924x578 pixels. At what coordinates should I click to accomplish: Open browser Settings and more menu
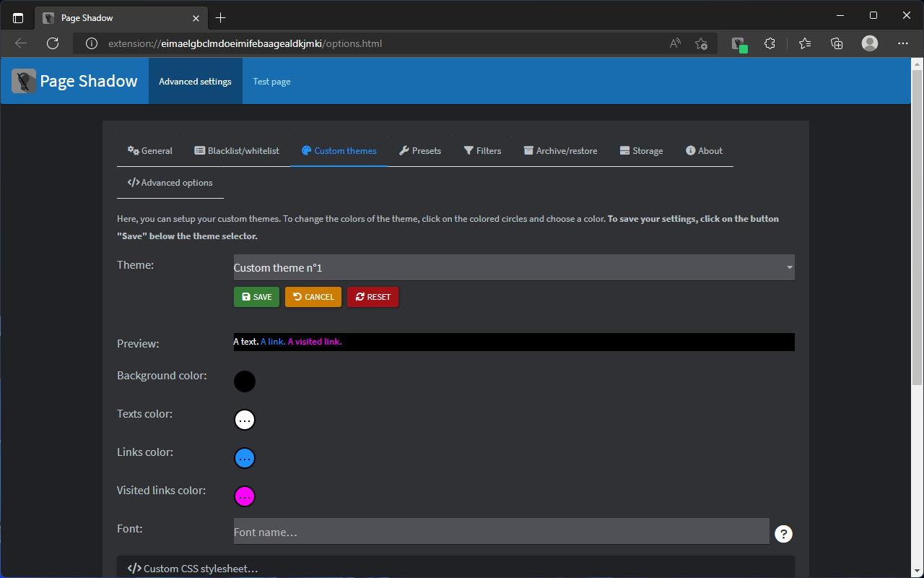click(x=903, y=43)
